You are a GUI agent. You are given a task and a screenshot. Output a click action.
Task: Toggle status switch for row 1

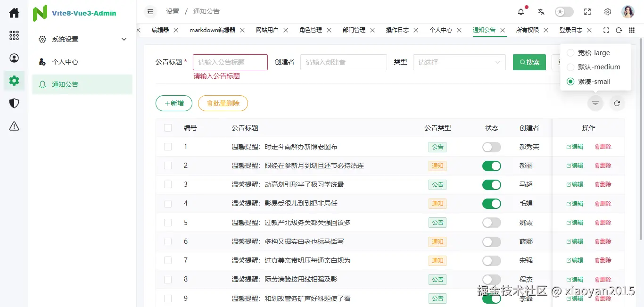[491, 147]
